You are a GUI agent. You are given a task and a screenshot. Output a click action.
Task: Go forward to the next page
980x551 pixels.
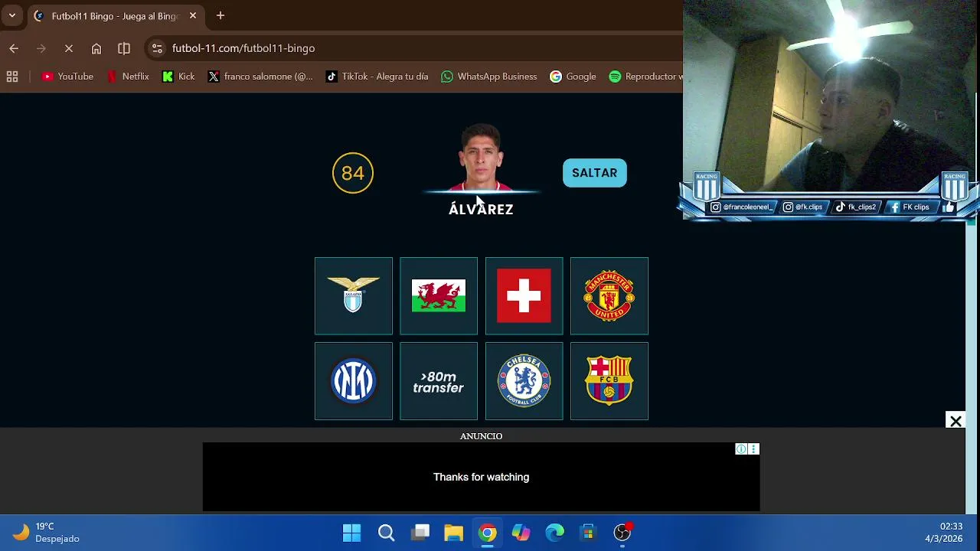(x=41, y=48)
